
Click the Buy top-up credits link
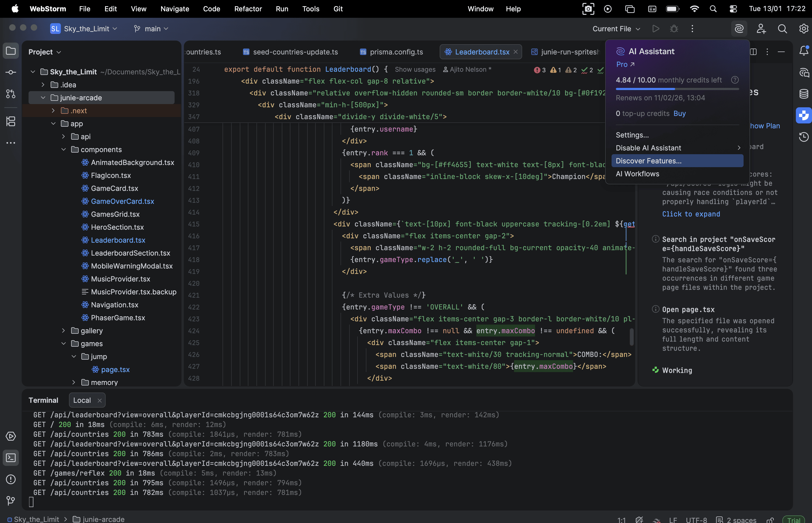(679, 113)
